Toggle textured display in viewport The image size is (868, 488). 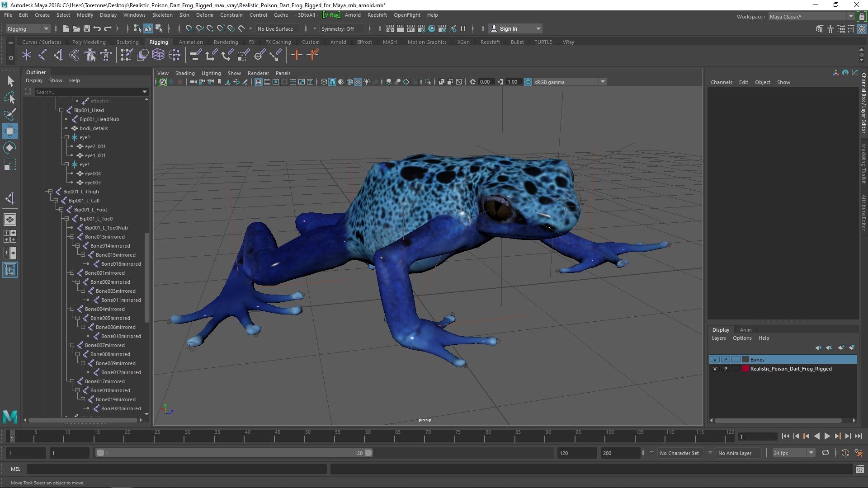(x=358, y=82)
